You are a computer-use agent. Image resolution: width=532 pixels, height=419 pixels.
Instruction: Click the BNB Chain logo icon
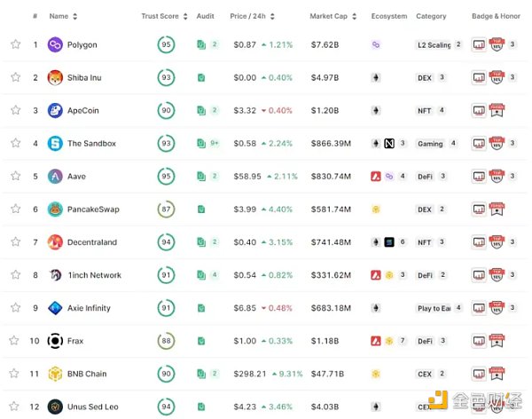coord(55,373)
